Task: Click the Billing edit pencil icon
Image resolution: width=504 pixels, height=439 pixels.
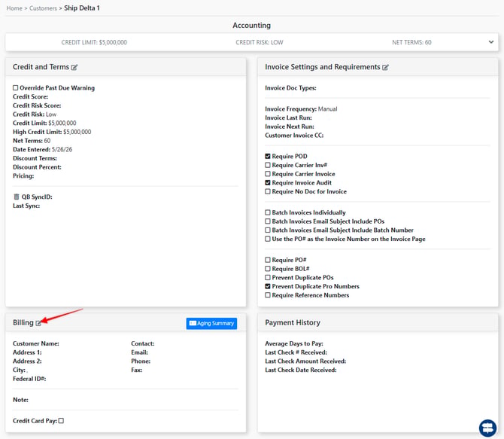Action: [38, 323]
